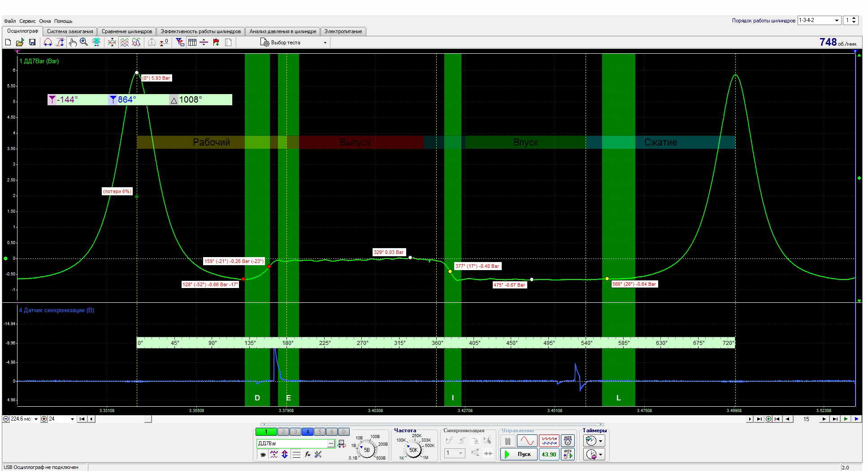
Task: Click the auto start waveform icon
Action: pyautogui.click(x=568, y=454)
